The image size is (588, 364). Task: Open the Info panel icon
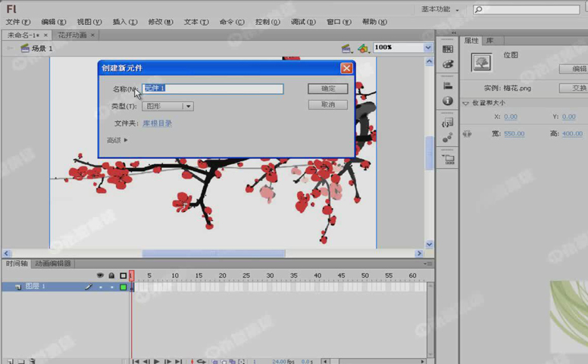(448, 101)
